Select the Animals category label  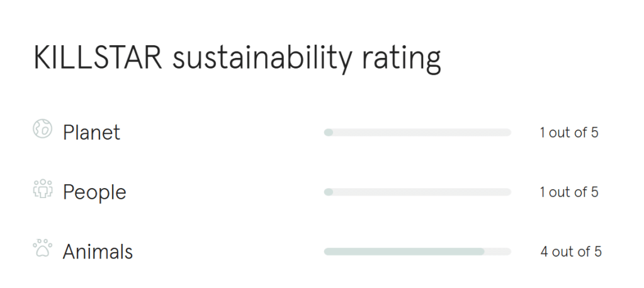[x=98, y=252]
